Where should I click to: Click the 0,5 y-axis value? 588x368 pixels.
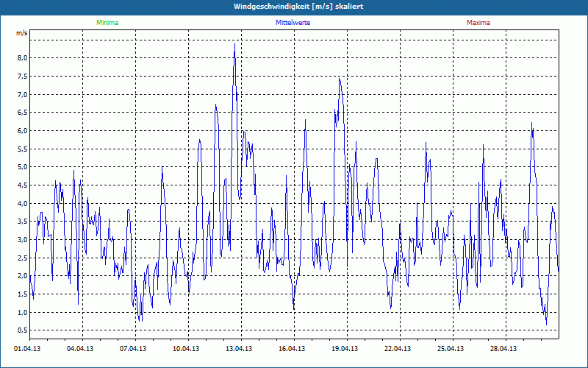coord(21,330)
